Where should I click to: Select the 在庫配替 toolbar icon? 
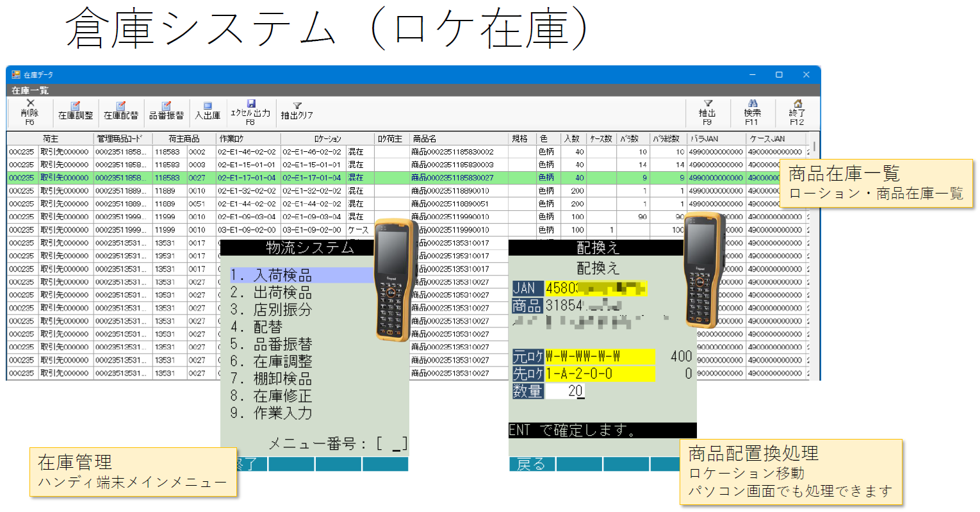click(120, 107)
